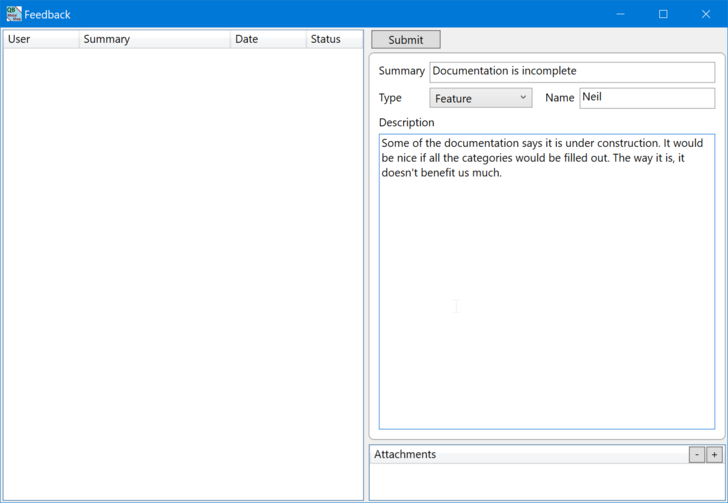The image size is (728, 503).
Task: Close the Feedback window
Action: pyautogui.click(x=705, y=14)
